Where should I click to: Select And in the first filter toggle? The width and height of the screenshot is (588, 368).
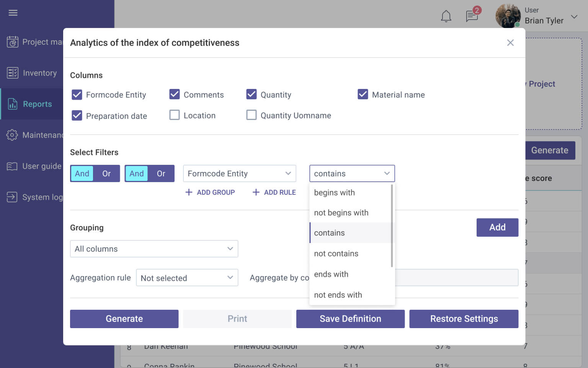pyautogui.click(x=82, y=174)
